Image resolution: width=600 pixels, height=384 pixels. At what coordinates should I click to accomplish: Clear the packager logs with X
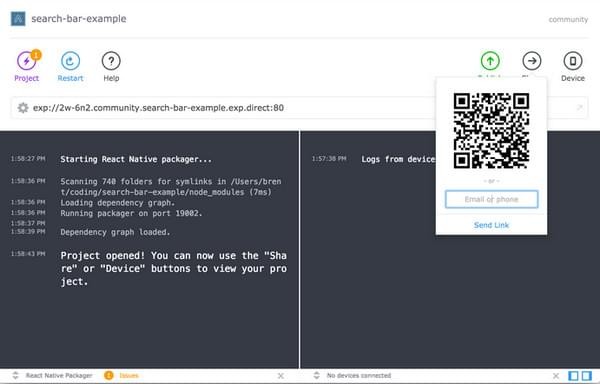point(280,376)
